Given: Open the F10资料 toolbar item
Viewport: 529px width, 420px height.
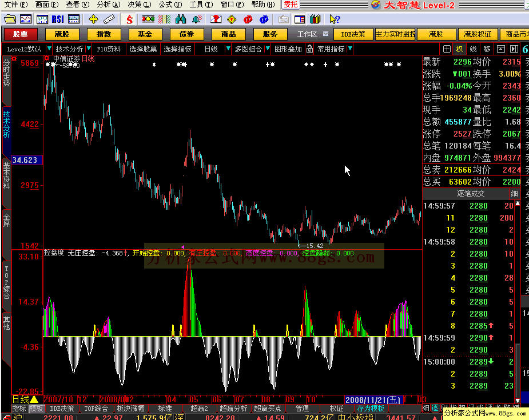Looking at the screenshot, I should [x=109, y=49].
